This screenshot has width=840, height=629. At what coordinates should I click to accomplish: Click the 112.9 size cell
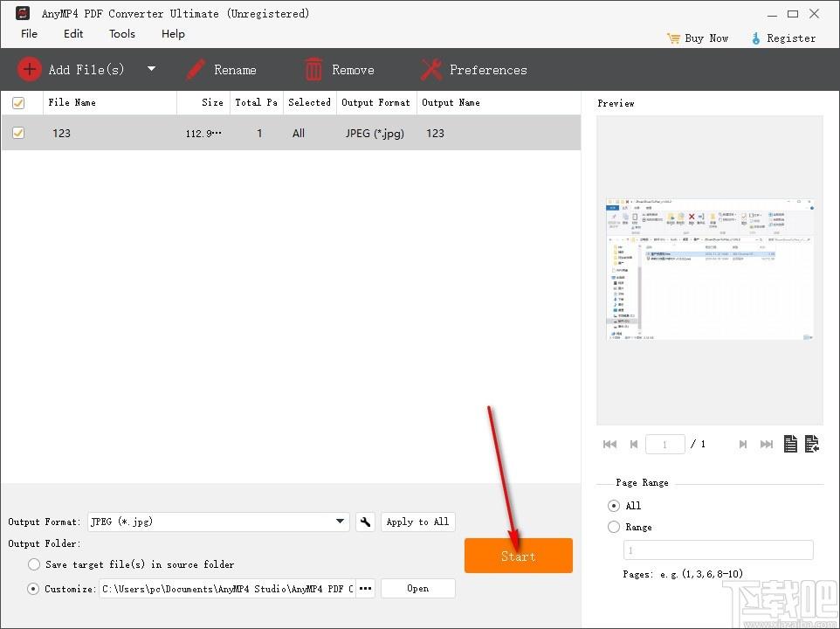click(203, 134)
